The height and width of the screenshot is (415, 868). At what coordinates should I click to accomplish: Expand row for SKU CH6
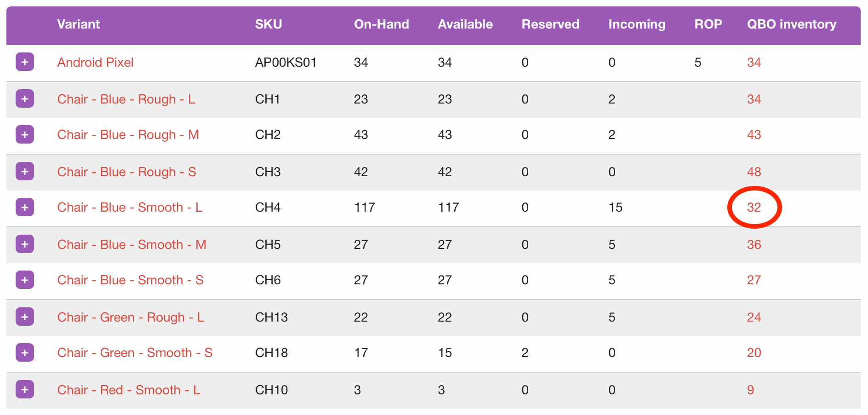tap(25, 280)
